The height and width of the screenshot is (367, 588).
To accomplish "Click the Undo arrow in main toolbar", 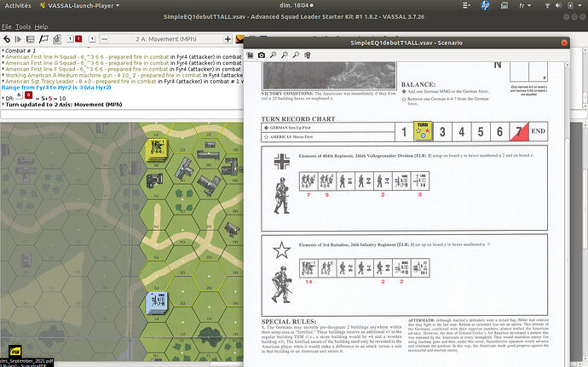I will [x=6, y=39].
